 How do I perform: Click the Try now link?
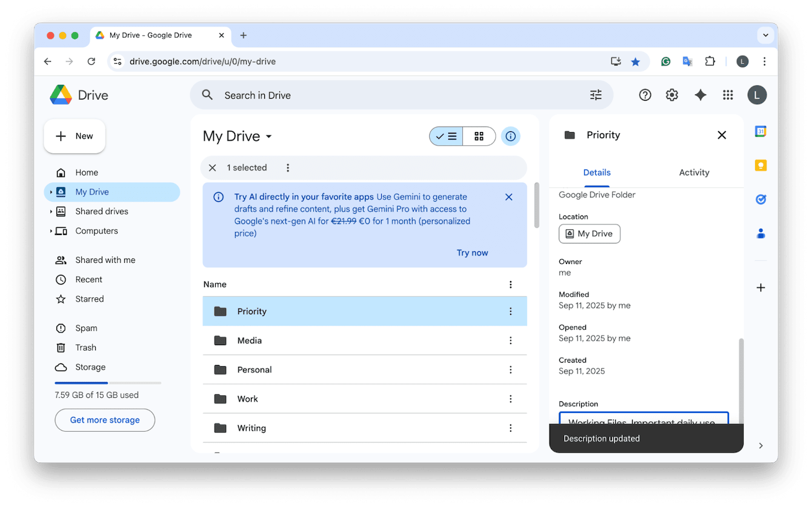(472, 252)
